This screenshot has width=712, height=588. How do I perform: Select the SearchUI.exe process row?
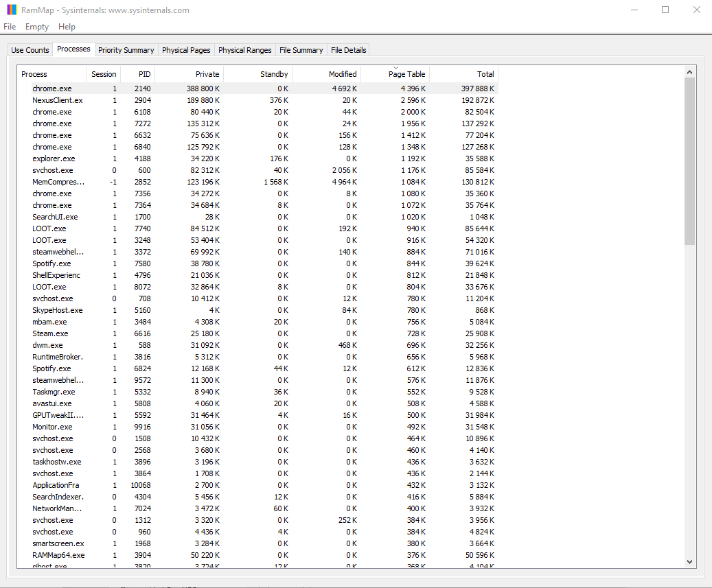point(258,217)
